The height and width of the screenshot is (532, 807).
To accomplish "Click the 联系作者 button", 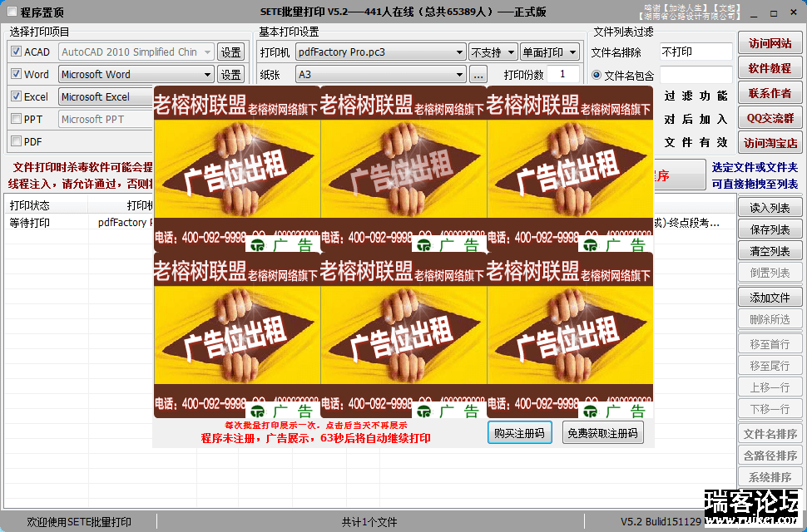I will 770,93.
